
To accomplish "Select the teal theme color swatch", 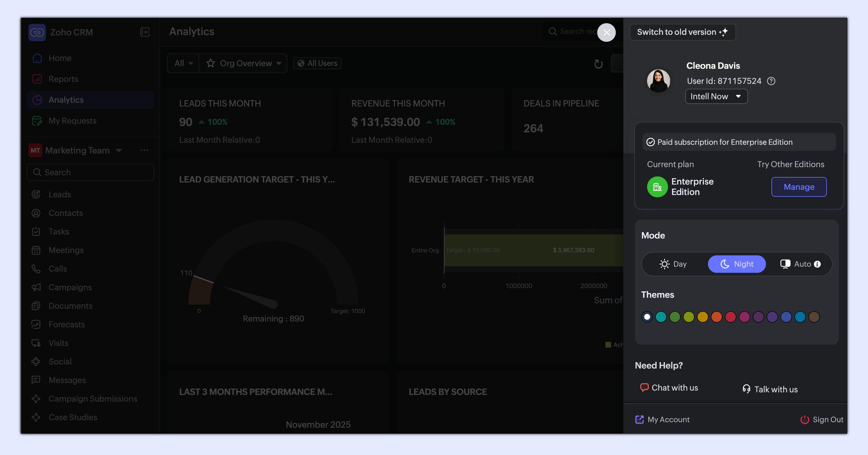I will click(661, 317).
